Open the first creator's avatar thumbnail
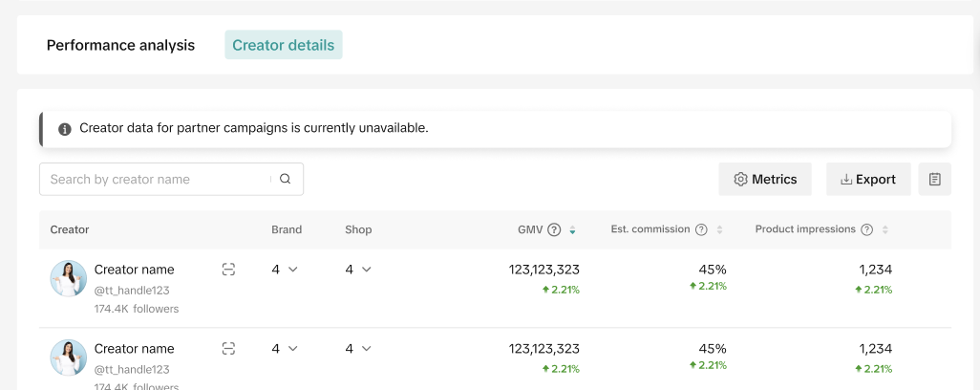This screenshot has width=980, height=390. click(x=69, y=278)
